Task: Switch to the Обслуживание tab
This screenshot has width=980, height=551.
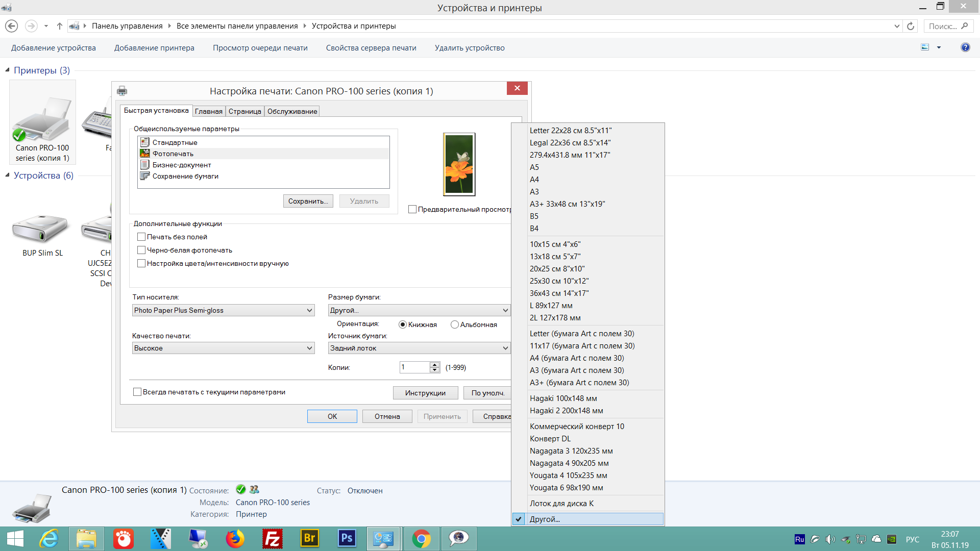Action: pyautogui.click(x=292, y=111)
